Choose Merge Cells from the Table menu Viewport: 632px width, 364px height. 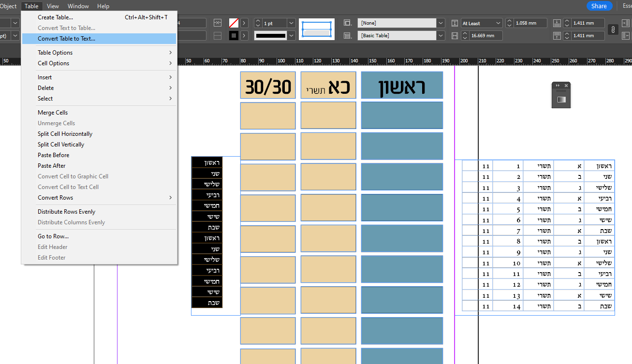99,113
